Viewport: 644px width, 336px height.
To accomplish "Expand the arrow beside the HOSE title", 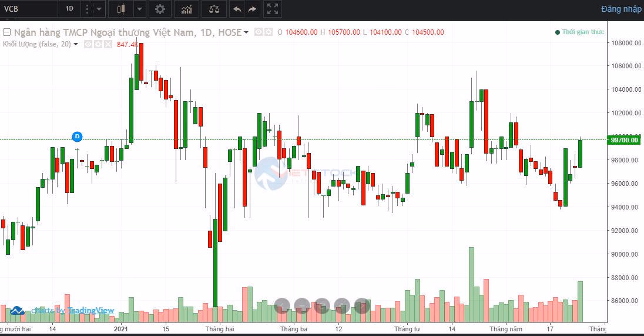I will [246, 32].
